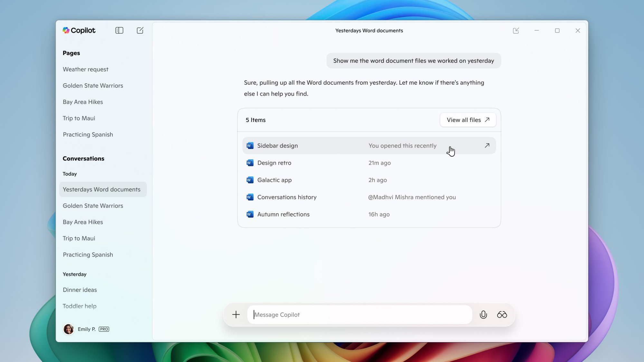The image size is (644, 362).
Task: Click the Word icon beside Galactic app
Action: [250, 180]
